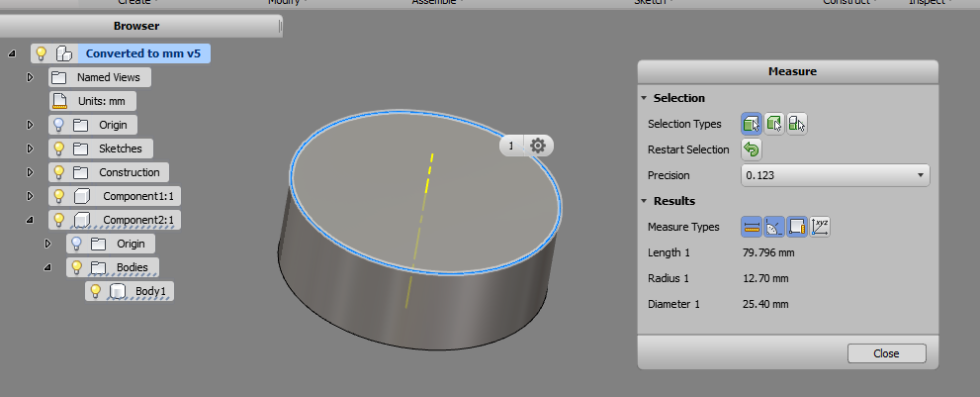Collapse the Results section in Measure
Screen dimensions: 980x397
tap(645, 201)
